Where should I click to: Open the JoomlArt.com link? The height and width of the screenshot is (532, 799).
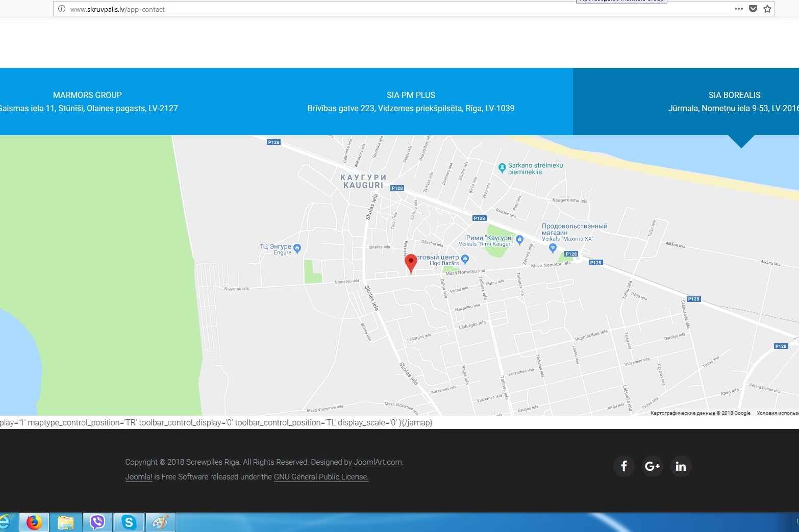click(x=378, y=462)
